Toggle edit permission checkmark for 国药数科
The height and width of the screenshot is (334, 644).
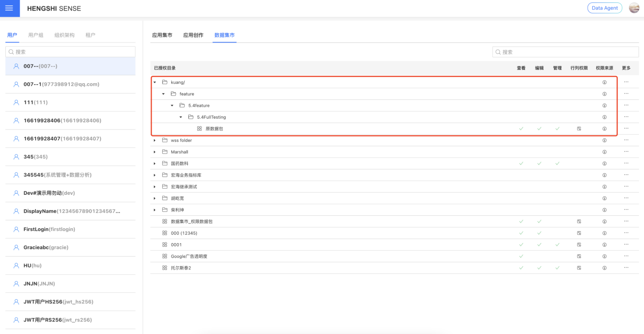pos(539,164)
